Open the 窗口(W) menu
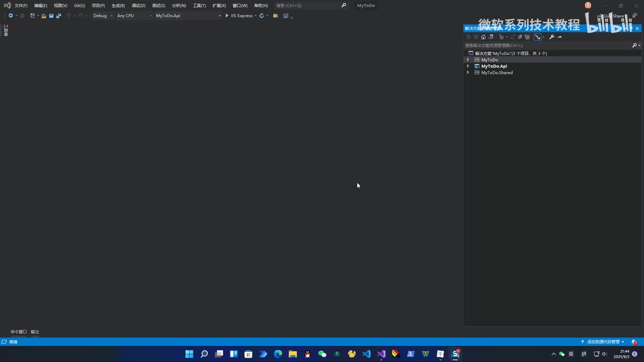Viewport: 644px width, 362px height. [240, 6]
